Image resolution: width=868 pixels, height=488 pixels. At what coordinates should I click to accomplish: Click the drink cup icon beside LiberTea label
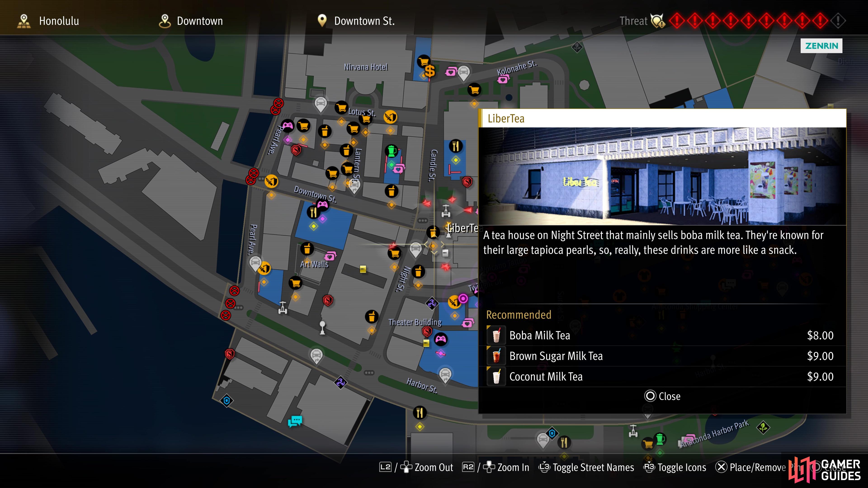pos(433,232)
